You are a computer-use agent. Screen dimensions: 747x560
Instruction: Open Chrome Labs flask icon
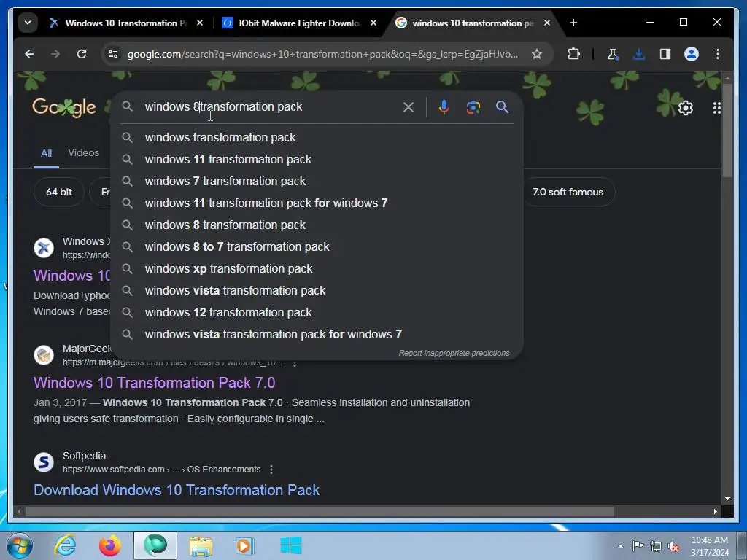click(x=613, y=54)
